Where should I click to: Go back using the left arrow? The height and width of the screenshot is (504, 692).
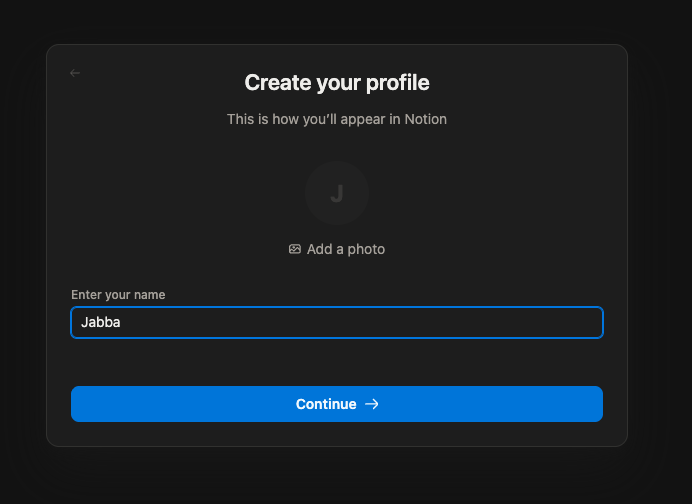(x=75, y=73)
